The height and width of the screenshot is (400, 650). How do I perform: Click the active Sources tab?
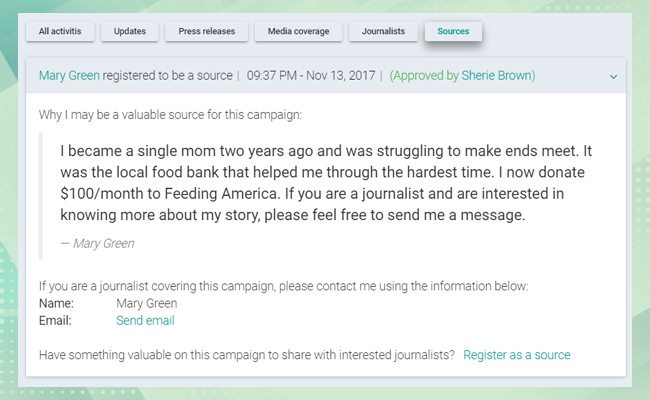453,31
